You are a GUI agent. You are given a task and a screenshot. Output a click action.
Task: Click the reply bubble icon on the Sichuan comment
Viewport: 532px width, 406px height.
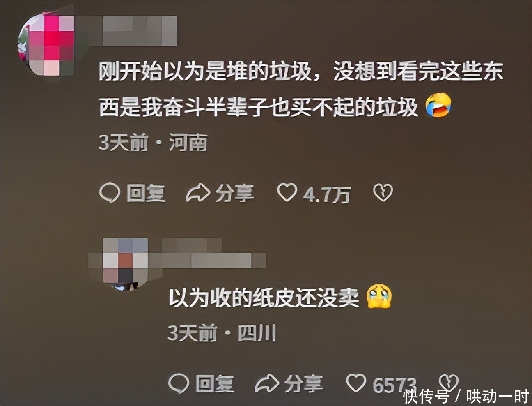point(179,383)
